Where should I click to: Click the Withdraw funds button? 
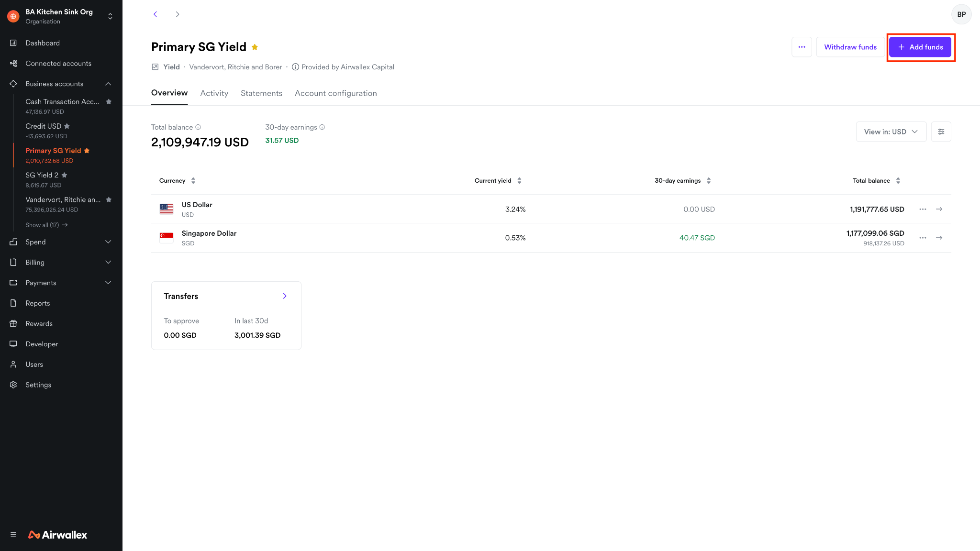(x=850, y=47)
